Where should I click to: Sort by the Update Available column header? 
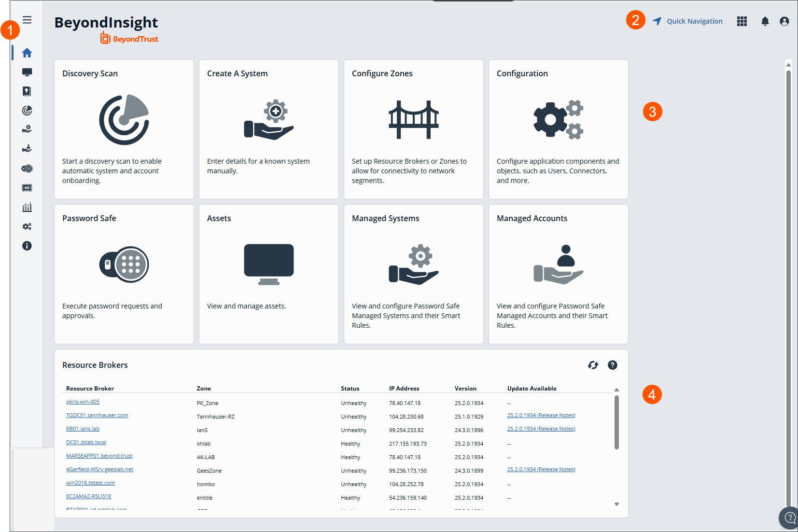532,388
